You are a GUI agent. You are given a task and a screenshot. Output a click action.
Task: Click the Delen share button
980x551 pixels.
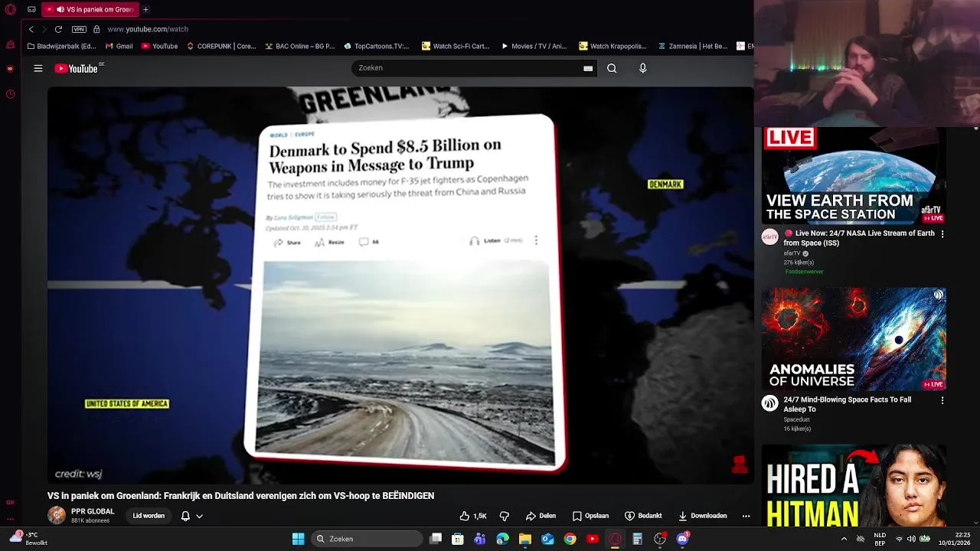pos(541,516)
